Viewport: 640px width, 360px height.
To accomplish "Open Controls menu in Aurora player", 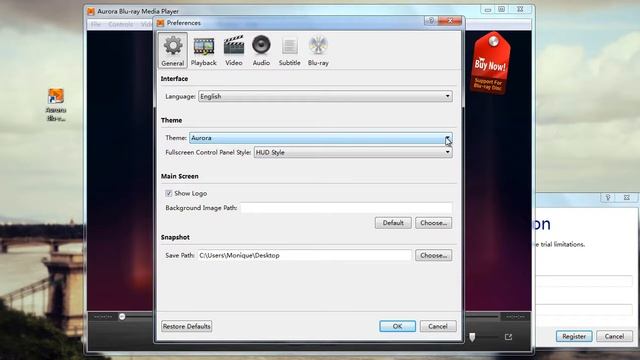I will (121, 24).
